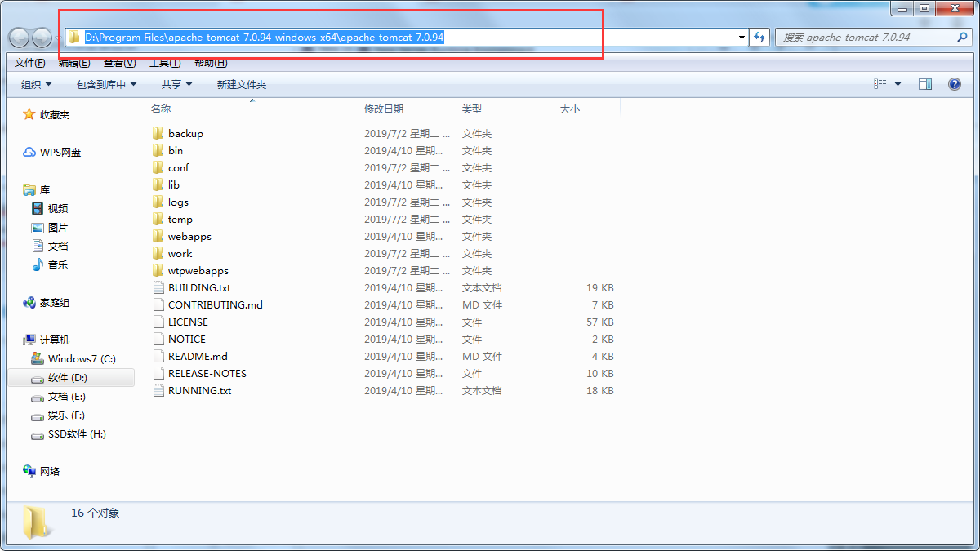The height and width of the screenshot is (551, 980).
Task: Click the address bar path field
Action: (407, 37)
